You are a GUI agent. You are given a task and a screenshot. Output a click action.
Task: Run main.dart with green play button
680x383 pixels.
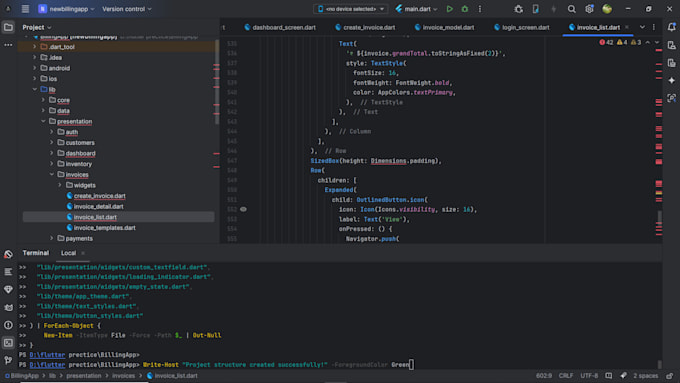450,9
